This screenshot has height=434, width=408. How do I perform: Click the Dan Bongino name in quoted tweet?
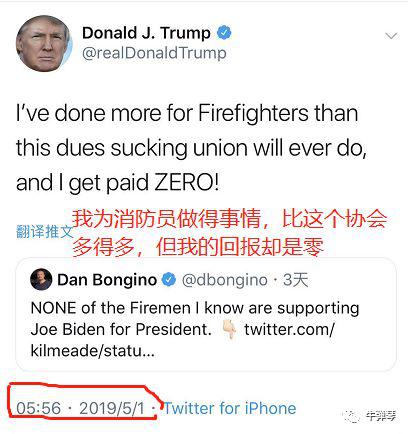(x=107, y=280)
